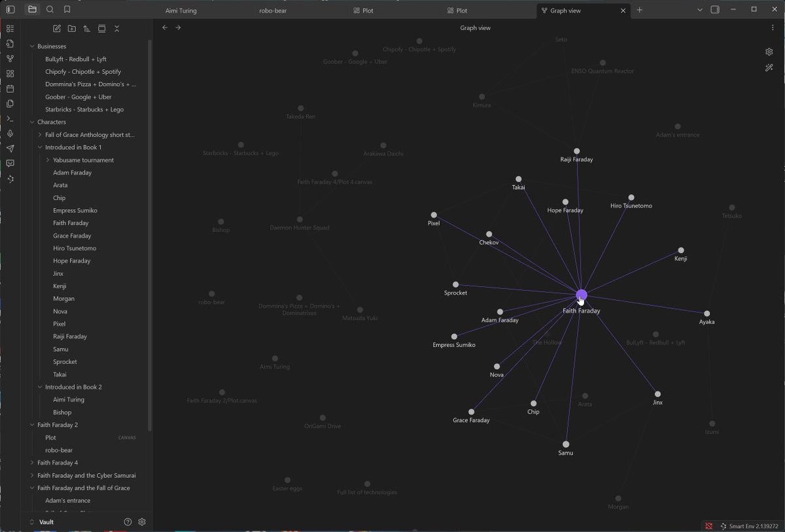Click the Raiji Faraday graph node
The width and height of the screenshot is (785, 532).
click(576, 151)
